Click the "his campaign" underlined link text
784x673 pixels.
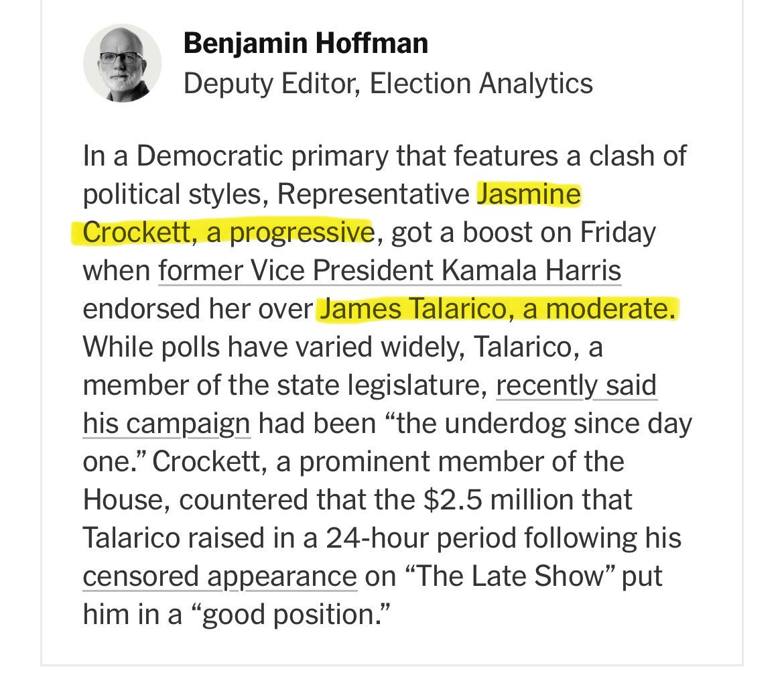pos(167,424)
